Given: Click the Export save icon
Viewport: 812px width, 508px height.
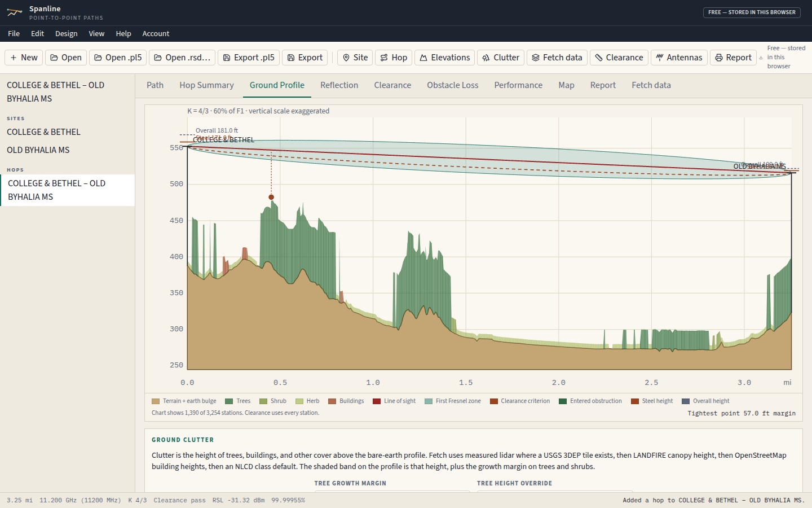Looking at the screenshot, I should pyautogui.click(x=291, y=58).
